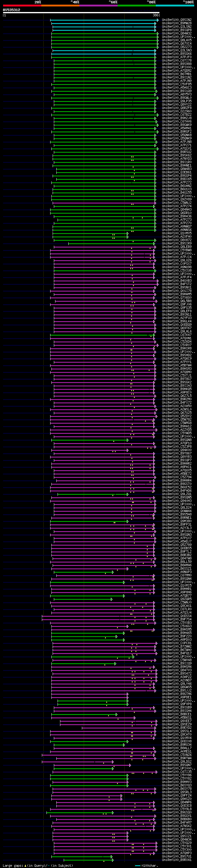Select subject label UniRef100_B9HA12
The width and height of the screenshot is (197, 868).
click(177, 426)
